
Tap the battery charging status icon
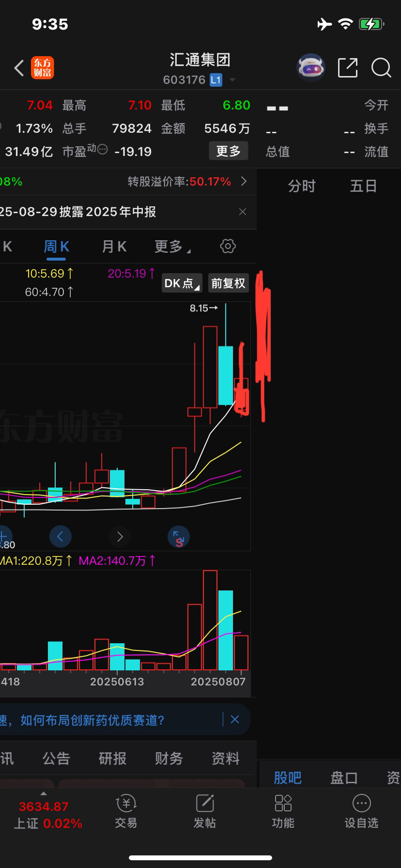(x=371, y=24)
